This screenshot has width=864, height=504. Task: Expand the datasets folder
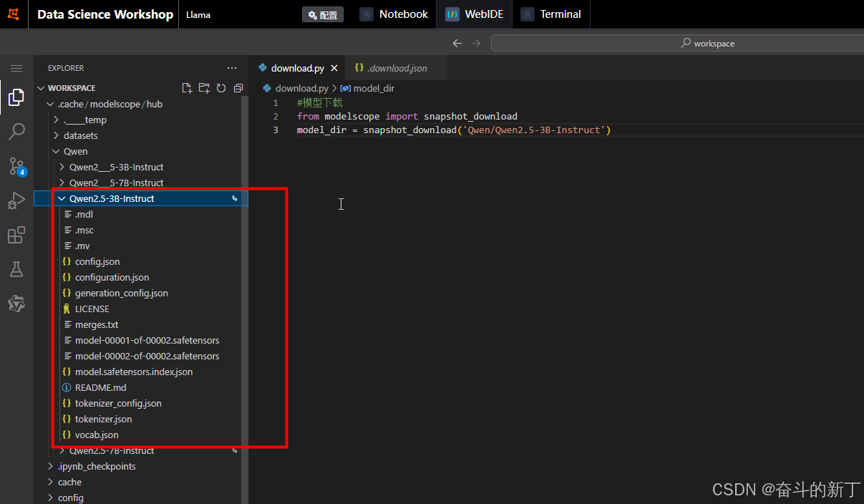tap(80, 135)
